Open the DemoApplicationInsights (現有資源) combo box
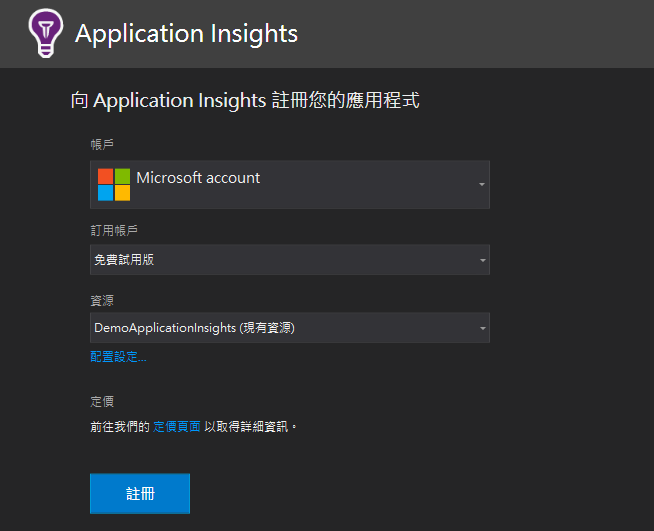654x531 pixels. pos(290,328)
